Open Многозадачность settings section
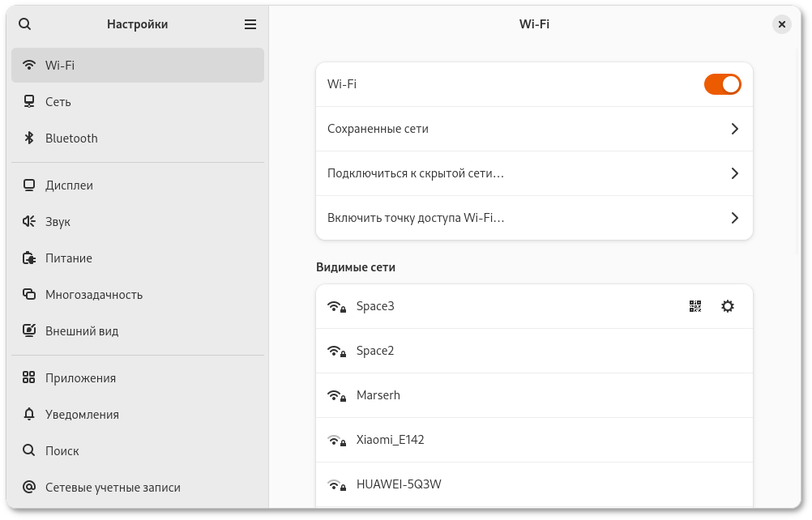The height and width of the screenshot is (520, 812). (94, 295)
